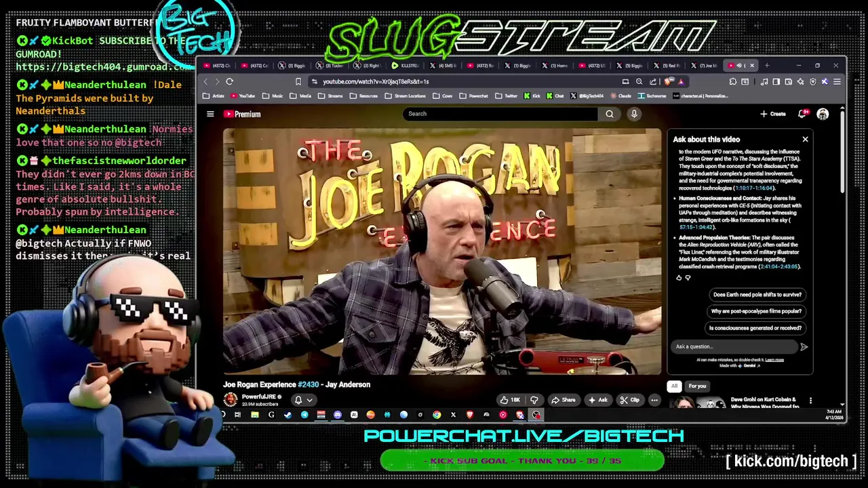Switch to the (4) SMS browser tab
Screen dimensions: 868x488
443,66
